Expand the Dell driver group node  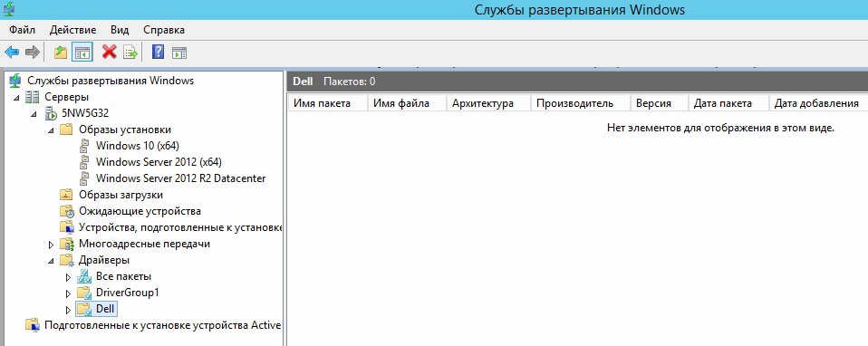tap(69, 310)
